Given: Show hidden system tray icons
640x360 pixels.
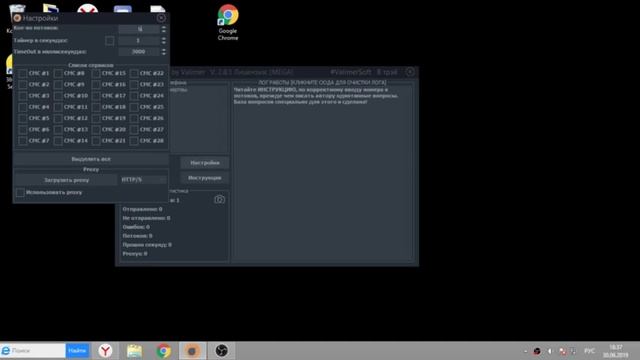Looking at the screenshot, I should coord(525,351).
